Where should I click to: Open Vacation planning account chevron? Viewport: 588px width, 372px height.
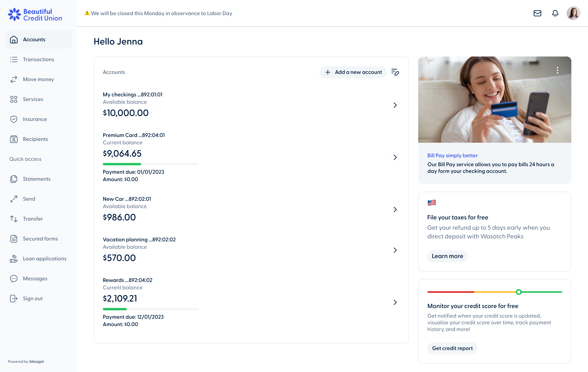point(395,250)
